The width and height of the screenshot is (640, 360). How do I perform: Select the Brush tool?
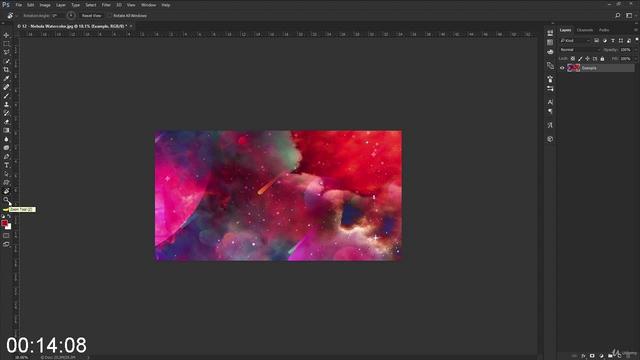point(6,96)
